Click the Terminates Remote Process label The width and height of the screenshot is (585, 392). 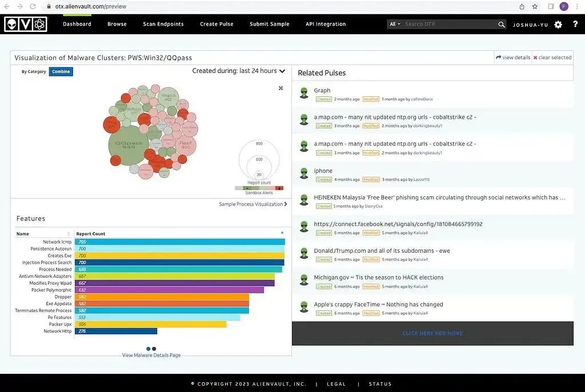43,310
